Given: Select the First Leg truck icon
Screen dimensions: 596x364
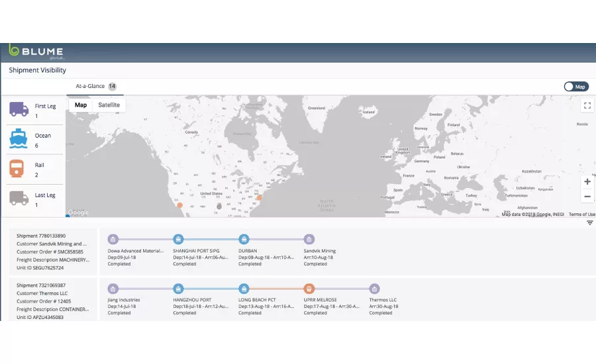Looking at the screenshot, I should coord(19,109).
